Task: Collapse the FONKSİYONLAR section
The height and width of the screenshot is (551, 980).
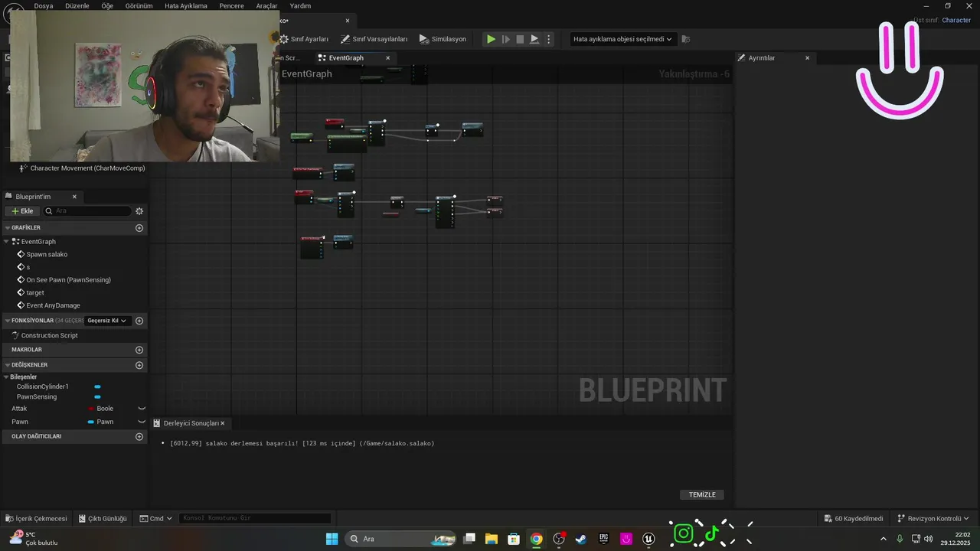Action: 7,321
